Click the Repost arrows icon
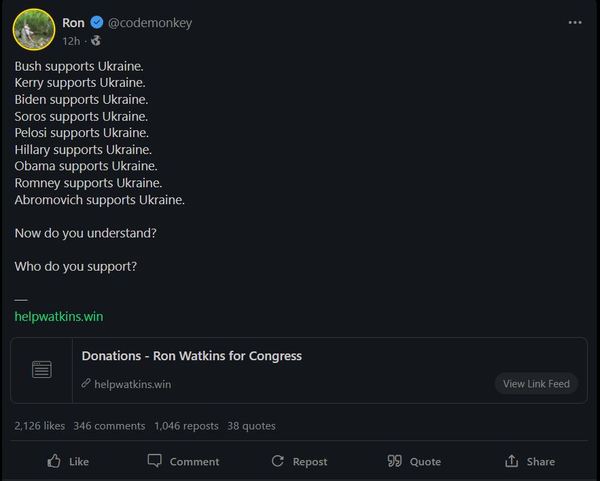The width and height of the screenshot is (600, 481). 278,461
